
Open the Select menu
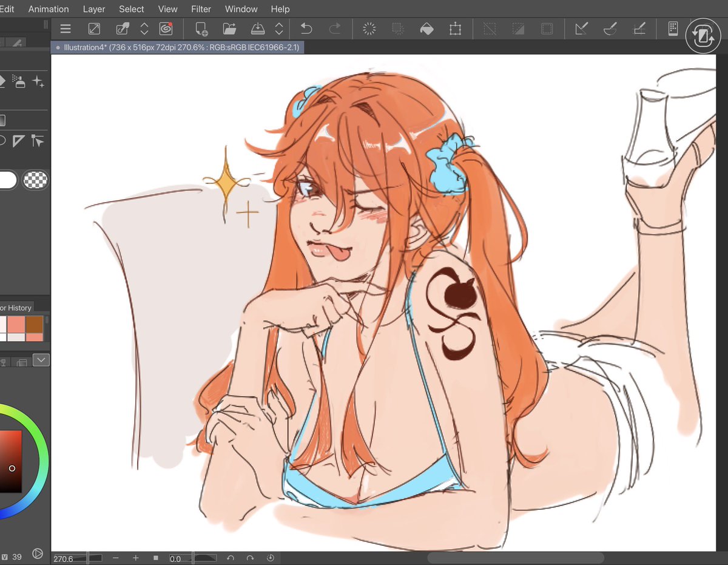pyautogui.click(x=132, y=9)
